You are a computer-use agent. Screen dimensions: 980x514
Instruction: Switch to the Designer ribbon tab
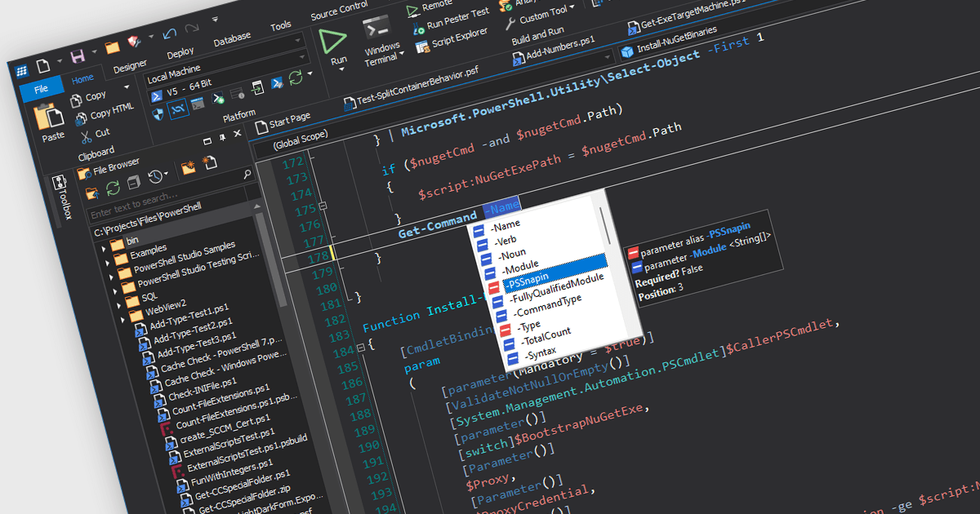point(130,65)
